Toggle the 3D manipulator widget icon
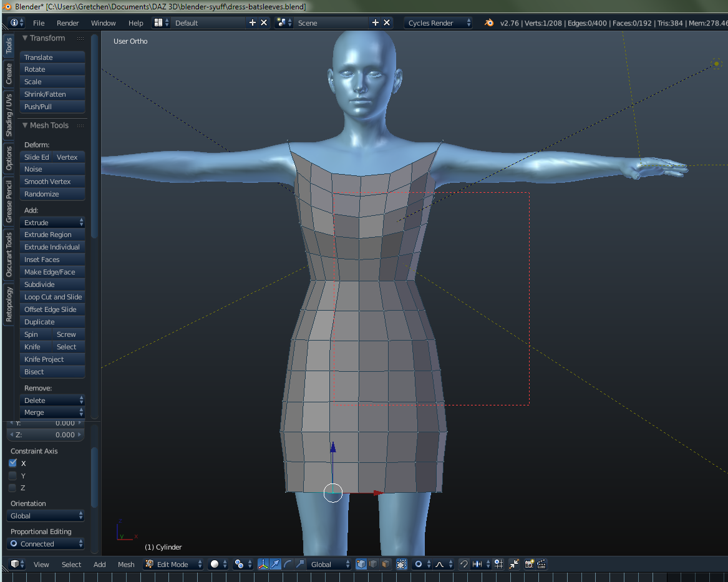Image resolution: width=728 pixels, height=582 pixels. [263, 564]
